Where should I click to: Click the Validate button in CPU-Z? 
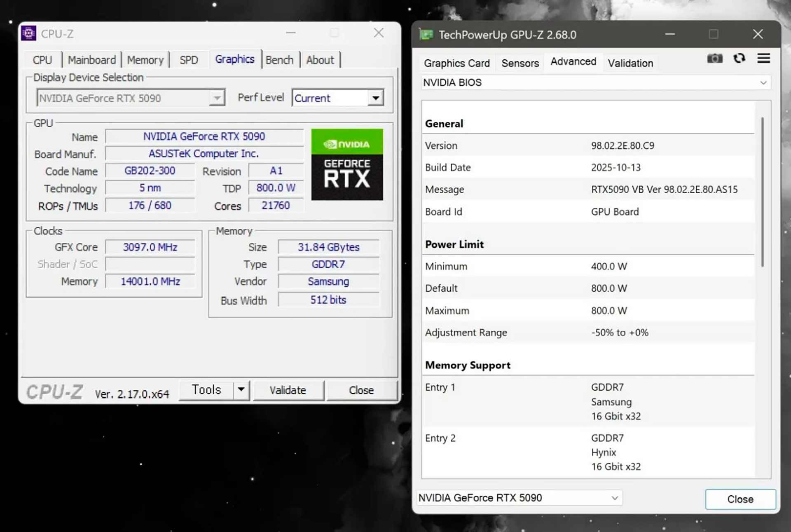288,390
